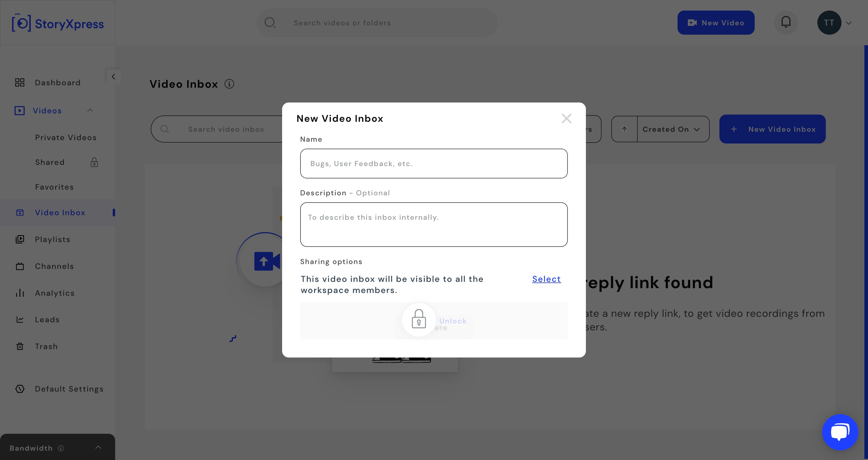Click the lock icon beside Shared

click(94, 162)
